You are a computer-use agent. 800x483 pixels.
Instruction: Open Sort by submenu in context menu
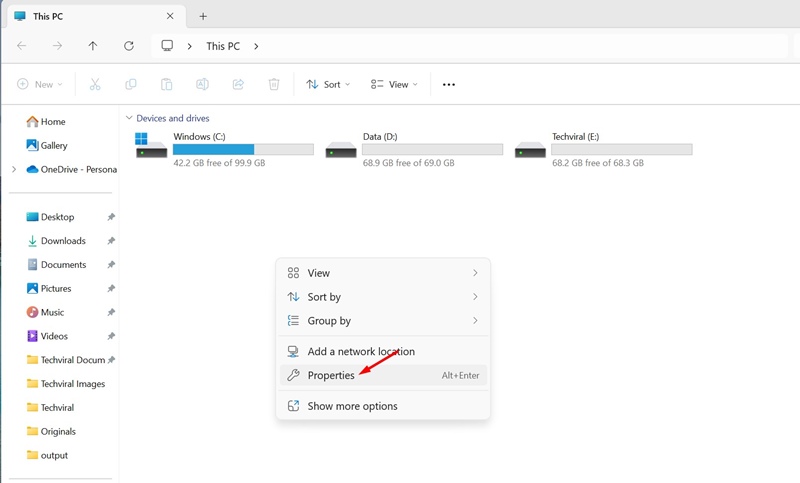pos(383,297)
